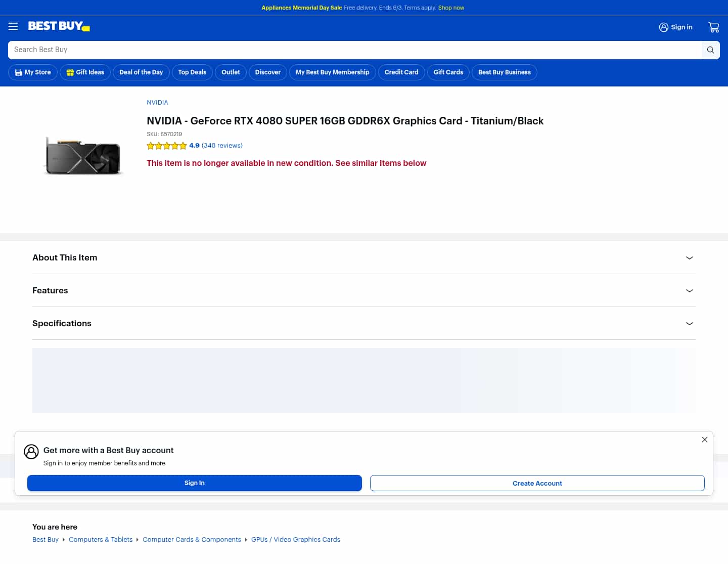Open GPUs / Video Graphics Cards breadcrumb
Viewport: 728px width, 564px height.
point(296,540)
